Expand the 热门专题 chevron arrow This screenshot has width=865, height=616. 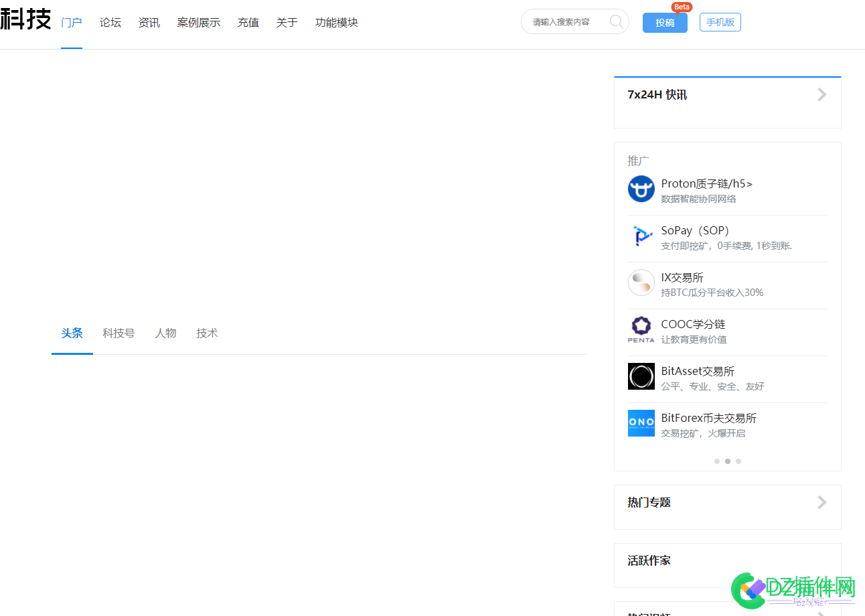(x=822, y=502)
